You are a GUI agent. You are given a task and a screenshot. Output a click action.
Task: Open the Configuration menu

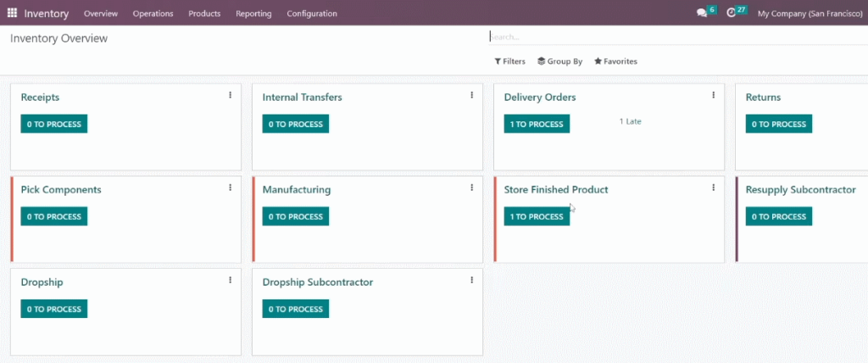(312, 14)
